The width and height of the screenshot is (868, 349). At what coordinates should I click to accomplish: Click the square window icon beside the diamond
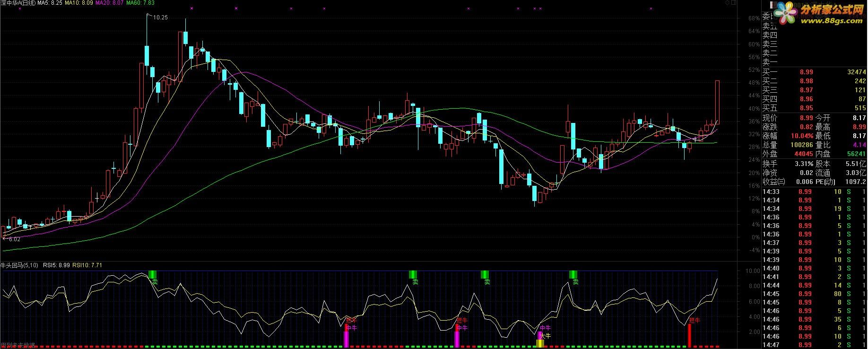pos(733,3)
